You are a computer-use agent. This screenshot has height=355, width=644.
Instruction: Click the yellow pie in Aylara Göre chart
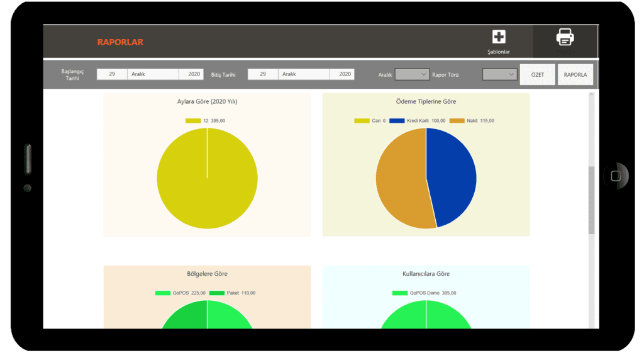point(207,178)
